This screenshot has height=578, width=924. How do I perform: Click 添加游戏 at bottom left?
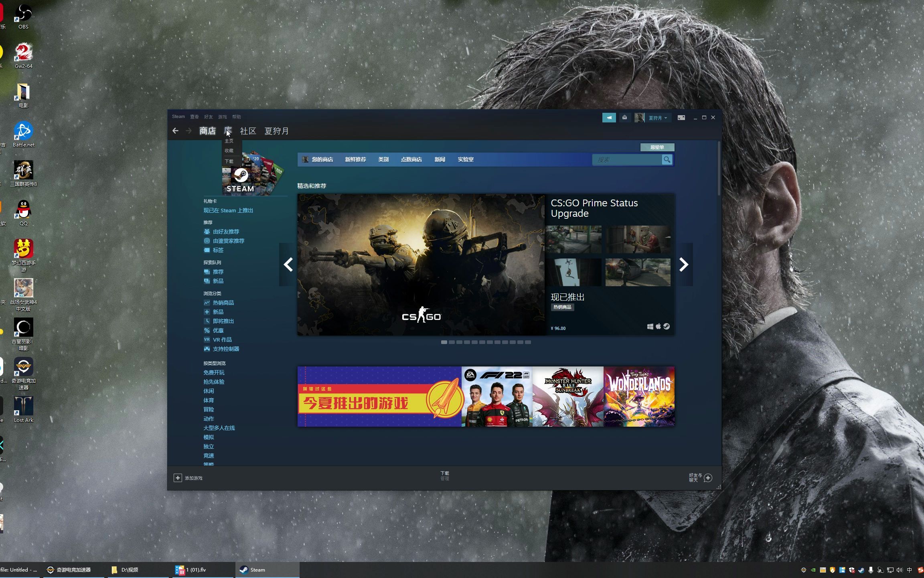pos(193,478)
